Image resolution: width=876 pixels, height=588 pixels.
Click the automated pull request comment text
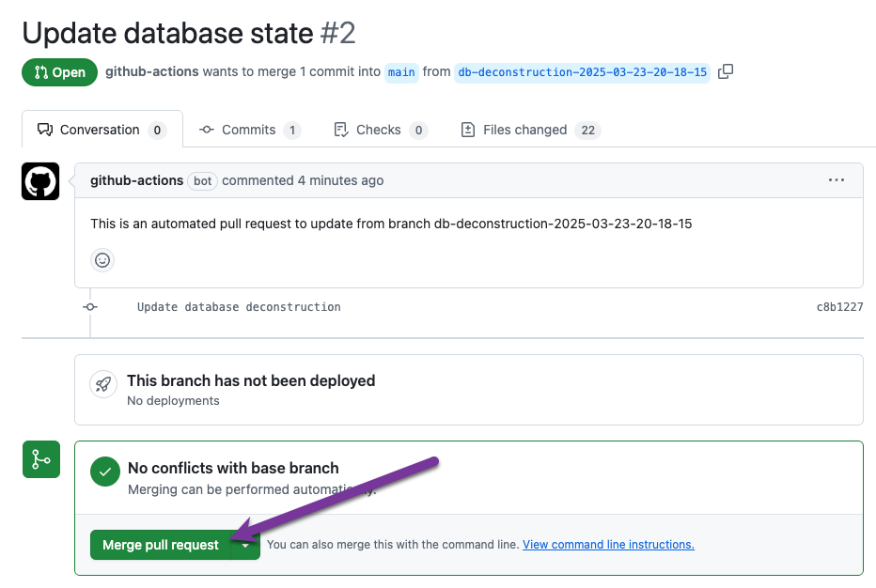(x=391, y=224)
